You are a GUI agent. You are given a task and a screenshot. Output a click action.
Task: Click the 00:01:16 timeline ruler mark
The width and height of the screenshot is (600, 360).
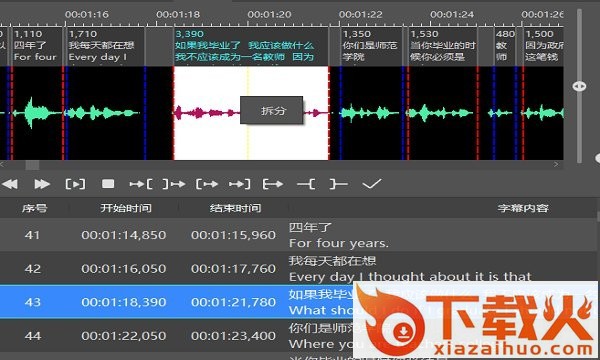pos(86,15)
